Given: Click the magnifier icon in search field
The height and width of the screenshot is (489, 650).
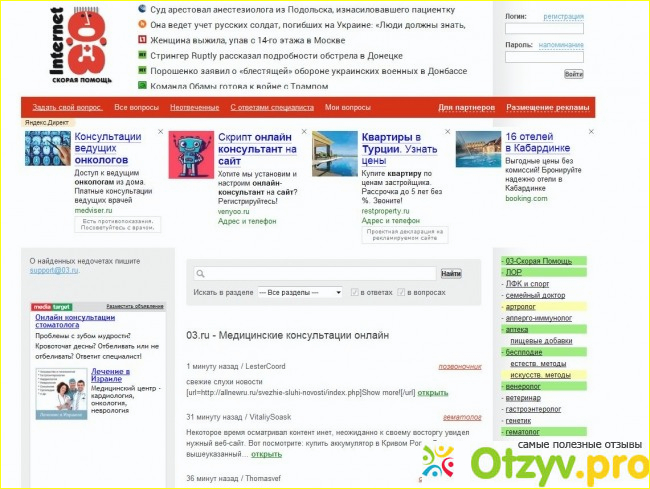Looking at the screenshot, I should (201, 274).
